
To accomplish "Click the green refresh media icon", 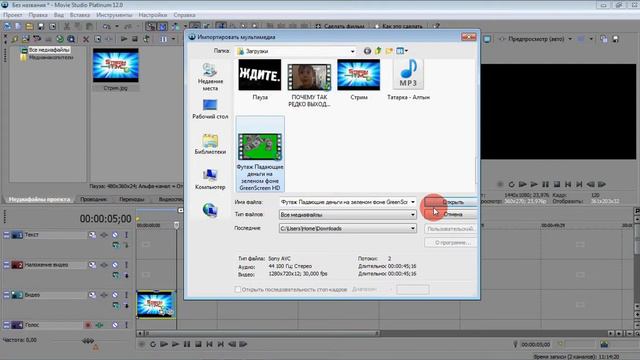I will tap(60, 39).
